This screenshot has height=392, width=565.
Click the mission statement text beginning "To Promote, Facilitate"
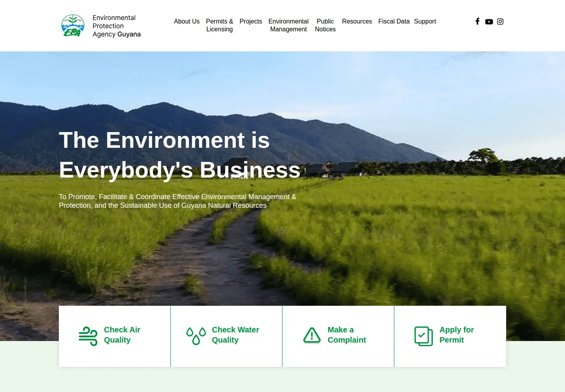point(177,201)
